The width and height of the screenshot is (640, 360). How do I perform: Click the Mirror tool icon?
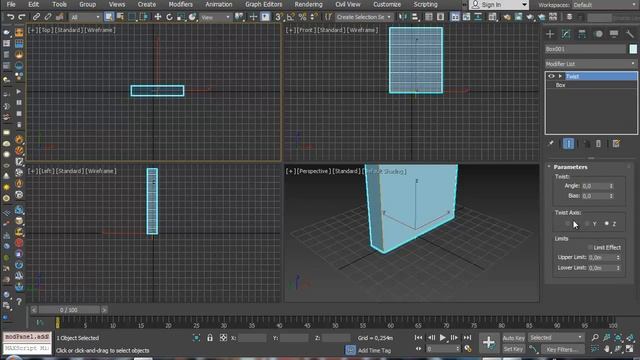(403, 17)
